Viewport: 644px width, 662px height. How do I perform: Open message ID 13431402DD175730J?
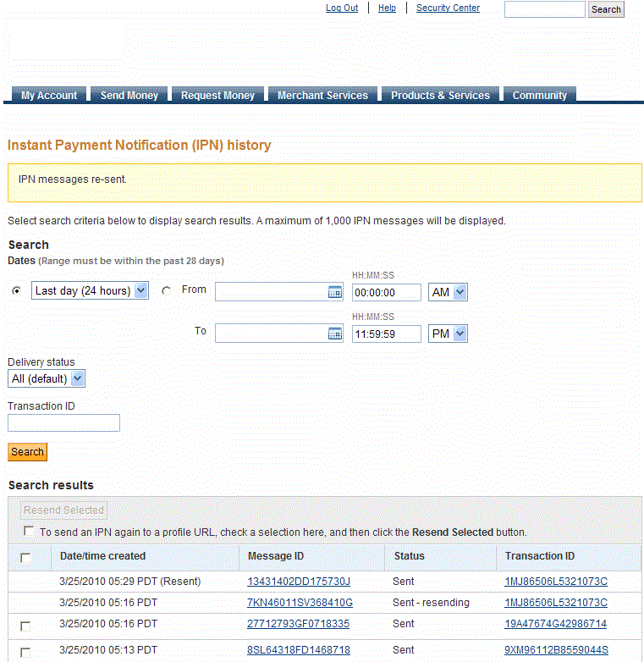pyautogui.click(x=299, y=582)
